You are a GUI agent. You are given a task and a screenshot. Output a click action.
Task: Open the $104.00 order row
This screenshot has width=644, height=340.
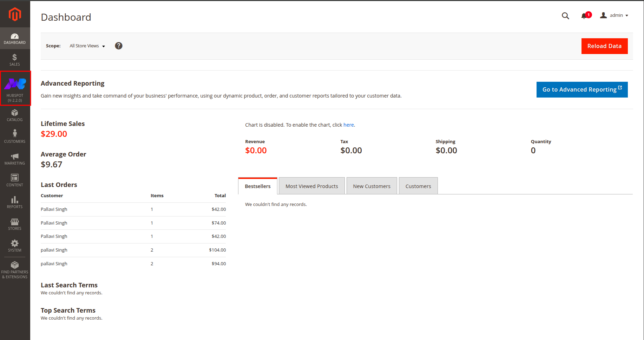click(133, 250)
